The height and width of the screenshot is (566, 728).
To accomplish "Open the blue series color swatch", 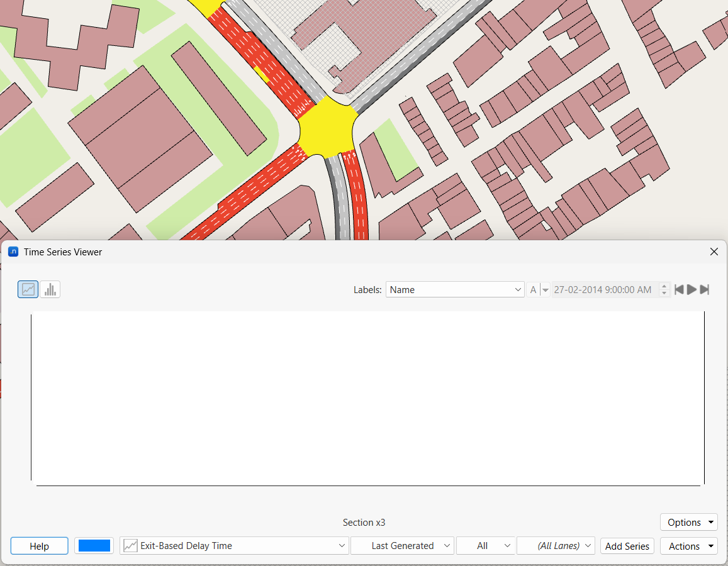I will point(94,546).
